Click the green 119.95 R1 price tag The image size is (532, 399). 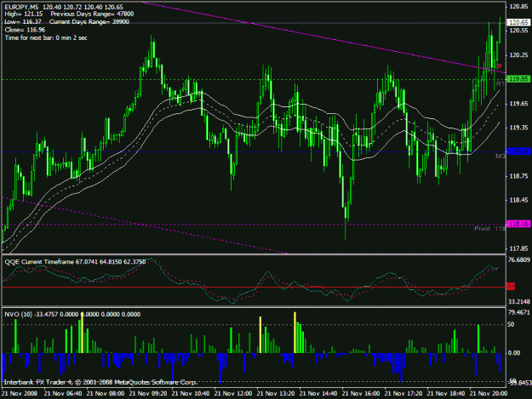coord(518,79)
